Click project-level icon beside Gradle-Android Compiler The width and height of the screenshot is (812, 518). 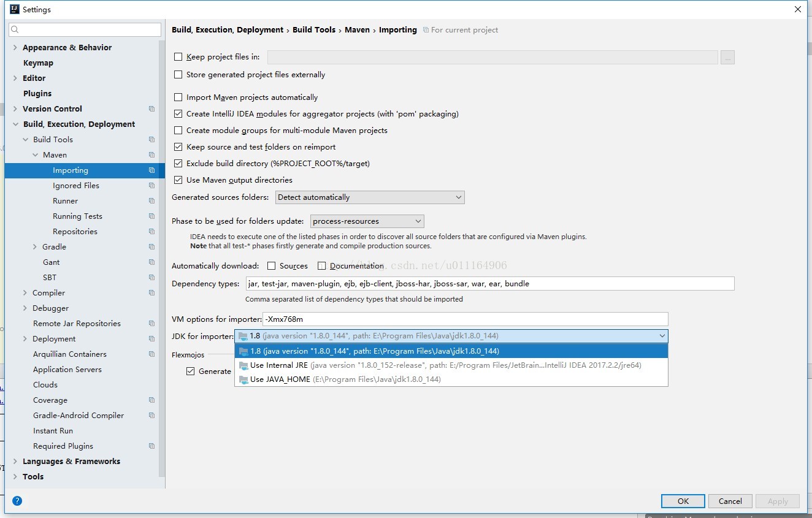point(151,416)
